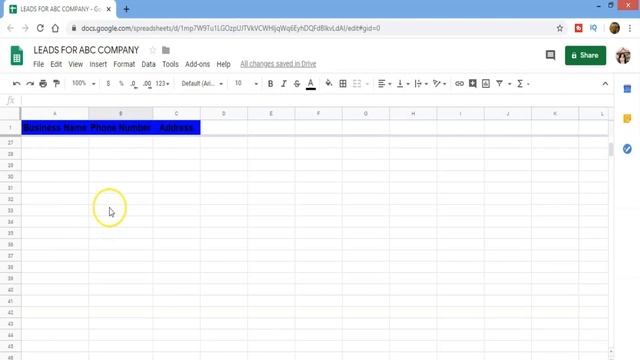Click the green Share button

pos(585,56)
